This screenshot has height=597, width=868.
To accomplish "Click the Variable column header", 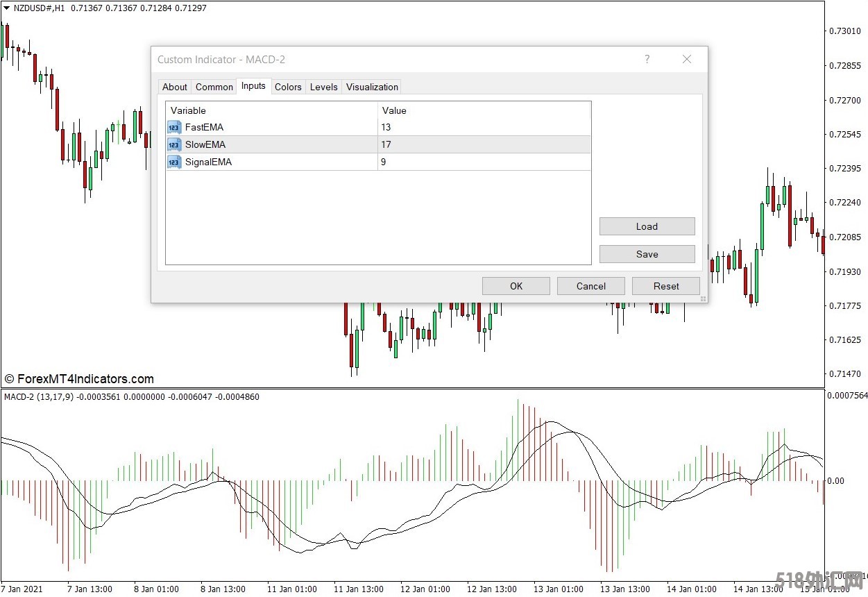I will [x=271, y=110].
